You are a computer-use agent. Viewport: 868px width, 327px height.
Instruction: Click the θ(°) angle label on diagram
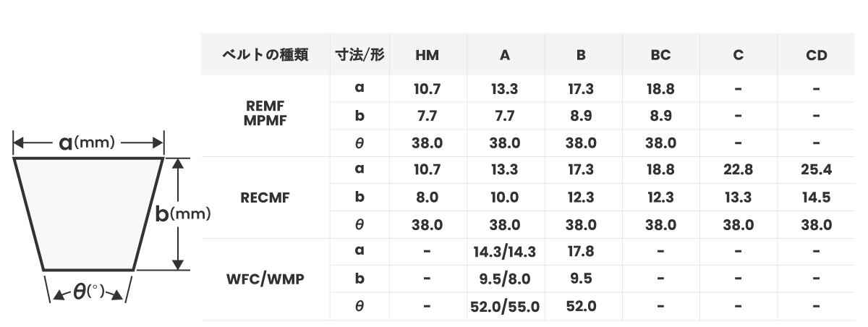(x=88, y=292)
